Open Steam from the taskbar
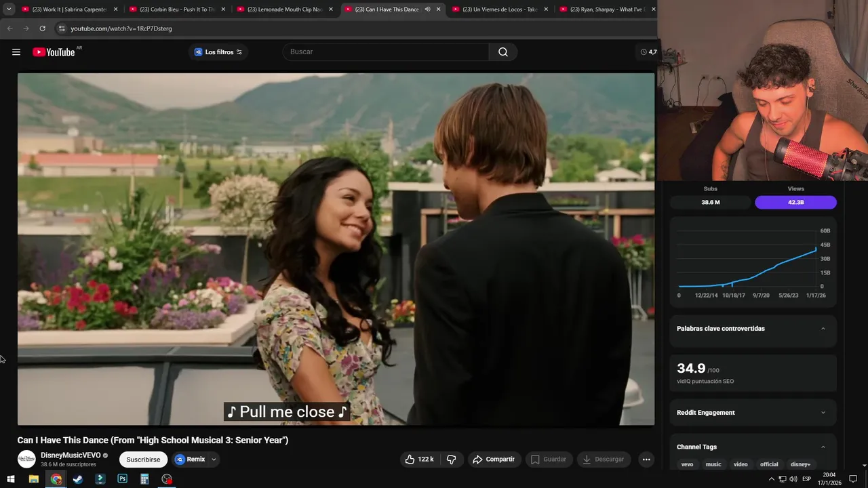This screenshot has height=488, width=868. 78,479
